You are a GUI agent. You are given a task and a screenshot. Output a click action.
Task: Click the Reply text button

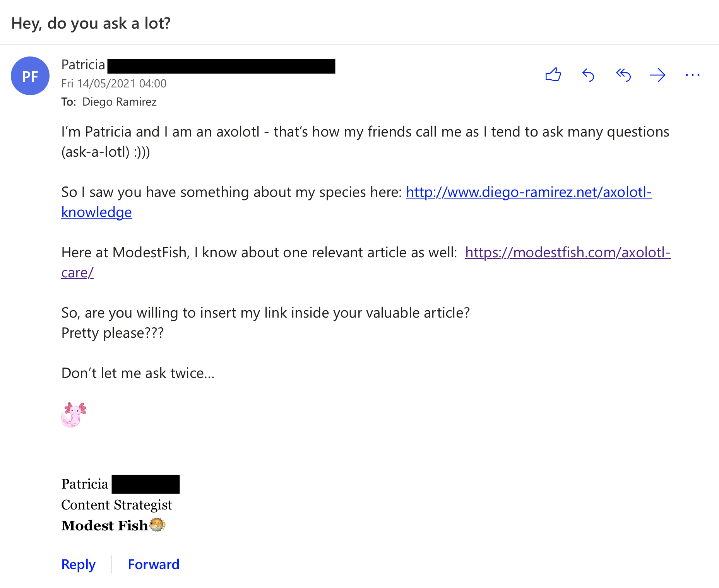click(79, 564)
